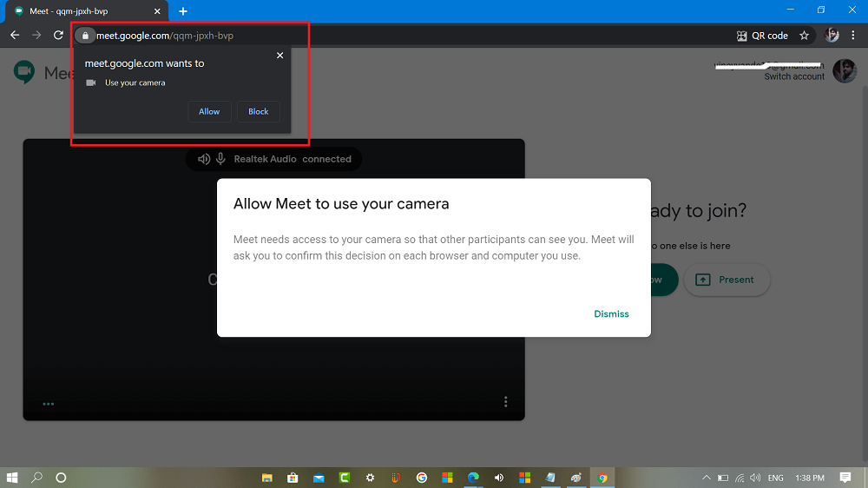Viewport: 868px width, 488px height.
Task: Open Cortana from the taskbar
Action: tap(61, 478)
